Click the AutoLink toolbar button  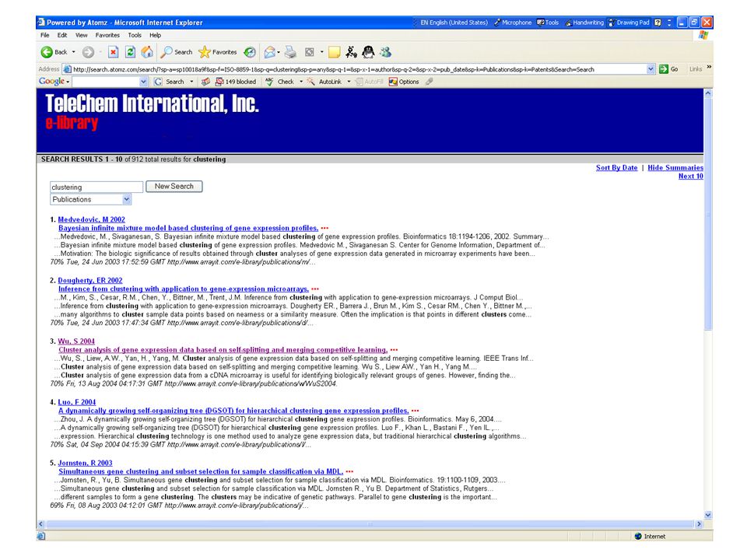(x=324, y=82)
